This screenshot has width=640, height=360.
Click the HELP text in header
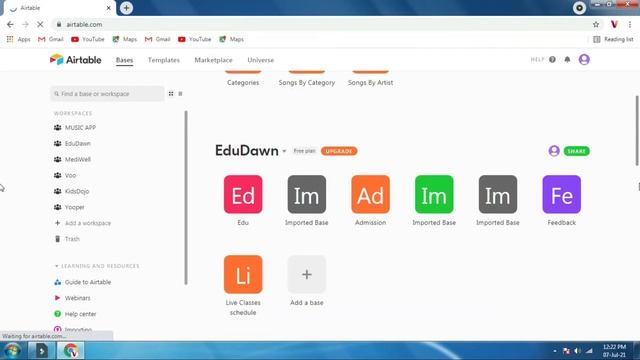click(x=537, y=60)
